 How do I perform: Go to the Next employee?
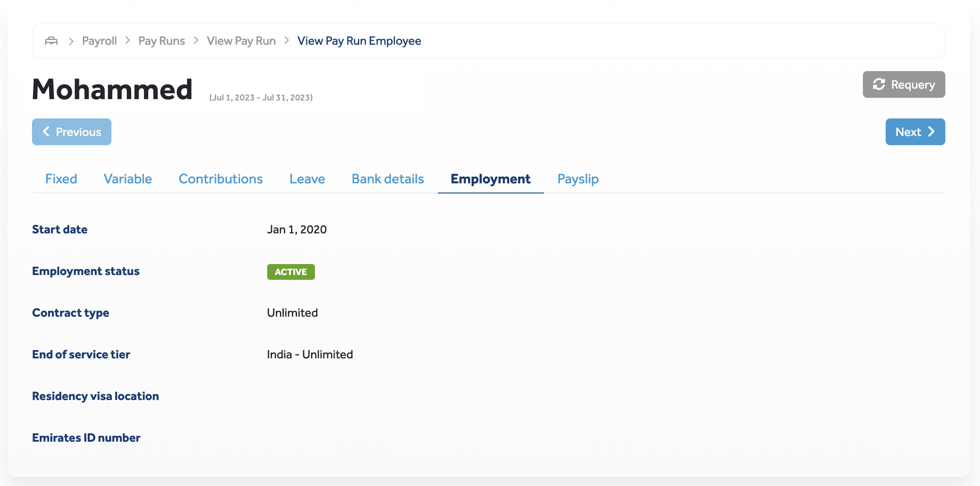pos(915,132)
